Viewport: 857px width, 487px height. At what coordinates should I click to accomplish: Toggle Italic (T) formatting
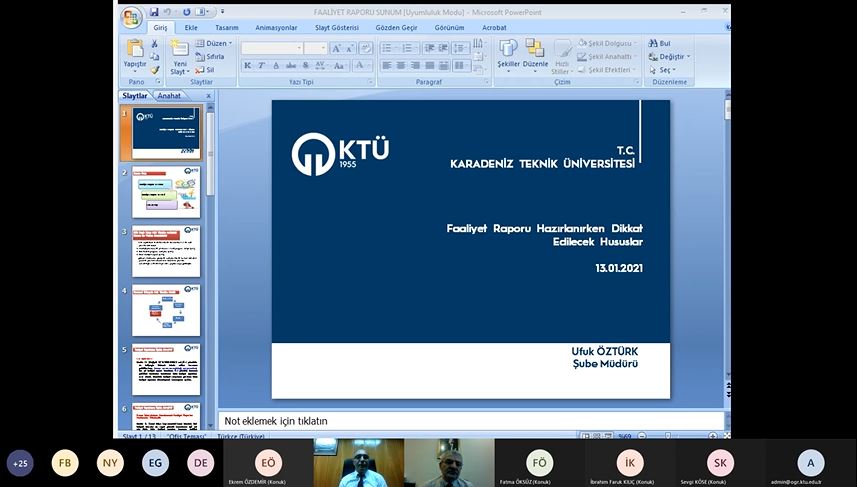[261, 66]
